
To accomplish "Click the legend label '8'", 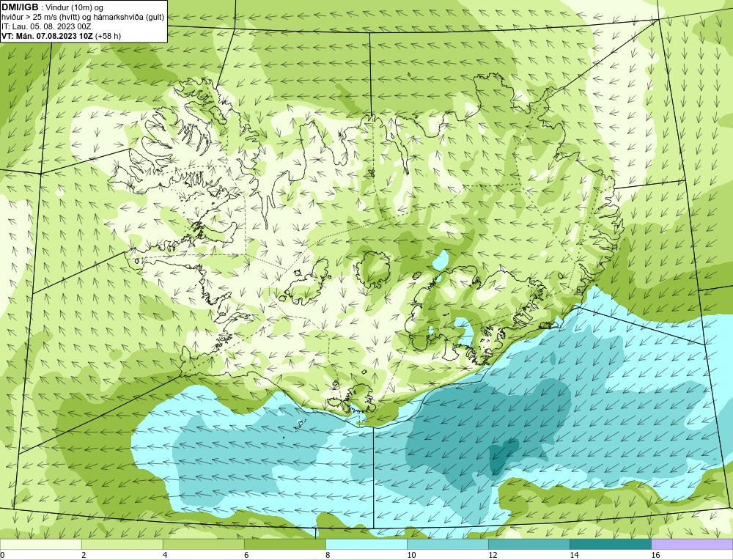I will pos(328,555).
